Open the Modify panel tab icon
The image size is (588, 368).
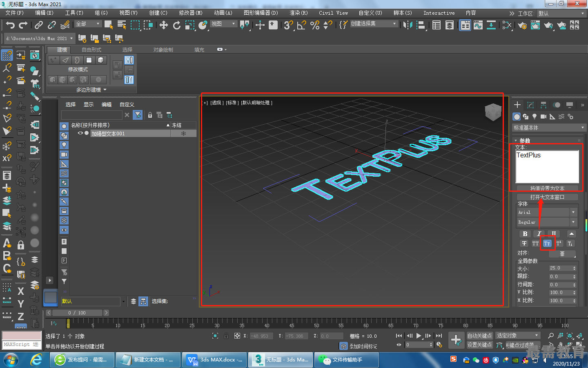530,105
